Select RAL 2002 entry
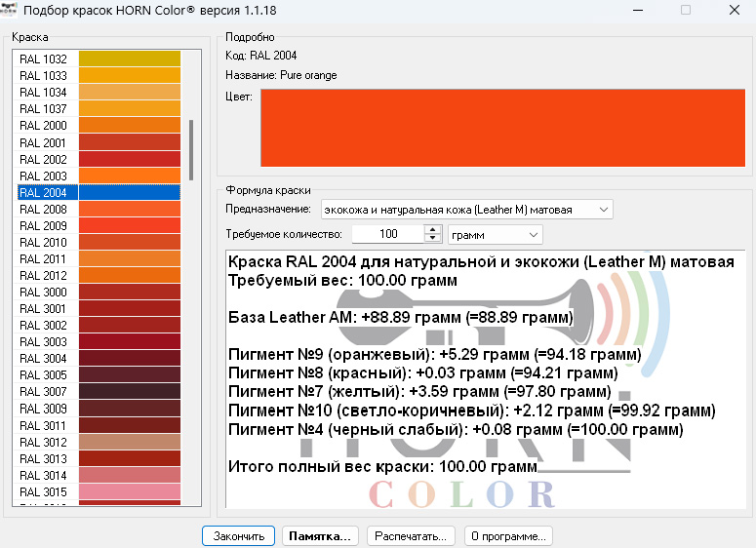Screen dimensions: 756x548 (x=99, y=159)
